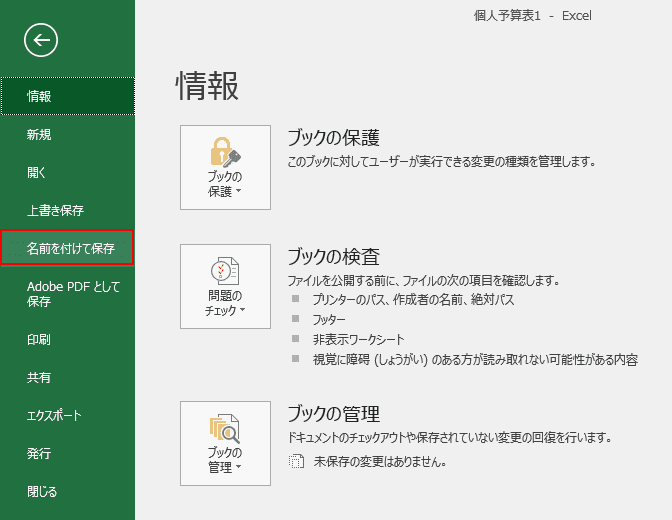Select 情報 in the sidebar

68,96
